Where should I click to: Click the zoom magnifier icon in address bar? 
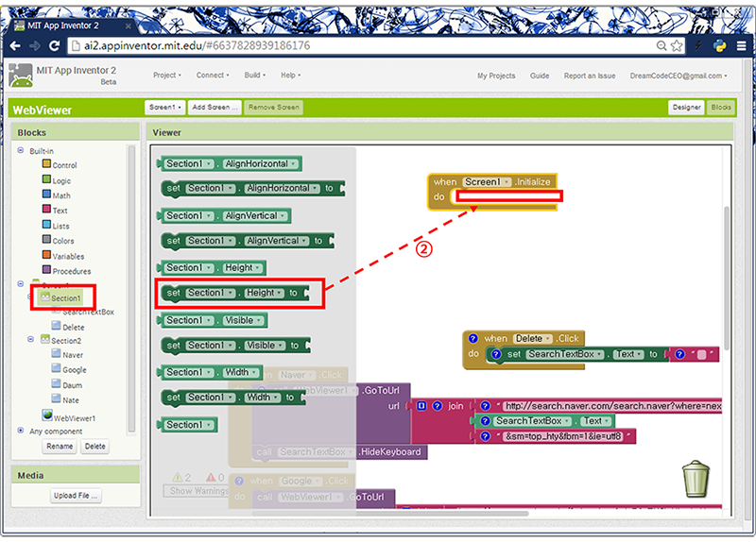tap(661, 45)
